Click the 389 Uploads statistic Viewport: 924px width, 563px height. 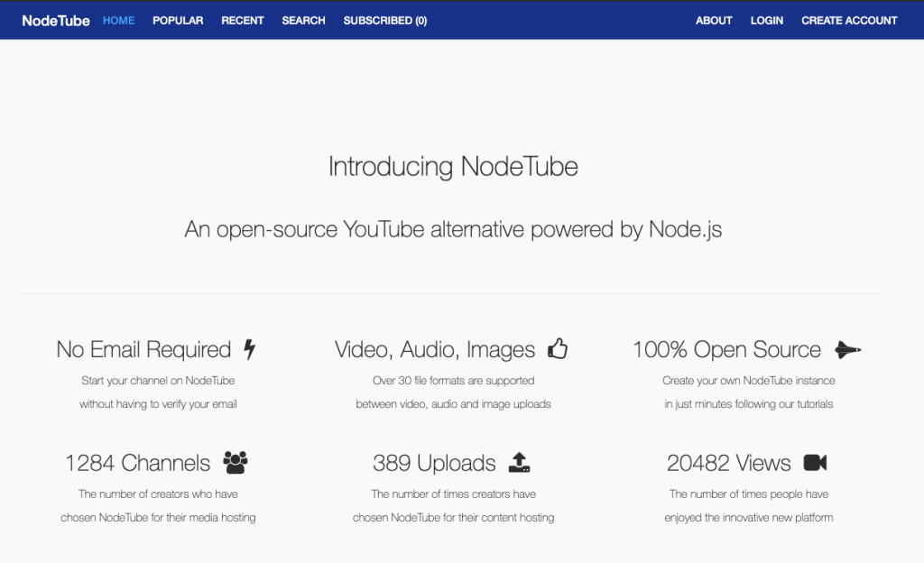434,462
